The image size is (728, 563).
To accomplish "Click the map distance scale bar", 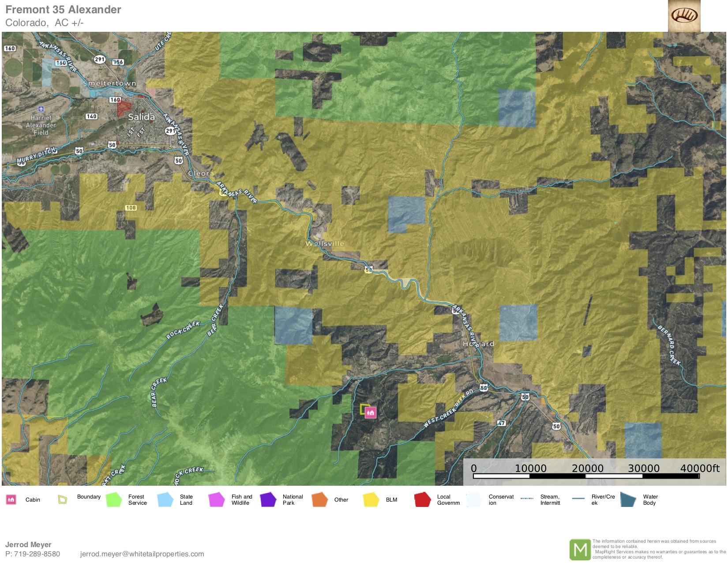I will tap(586, 476).
